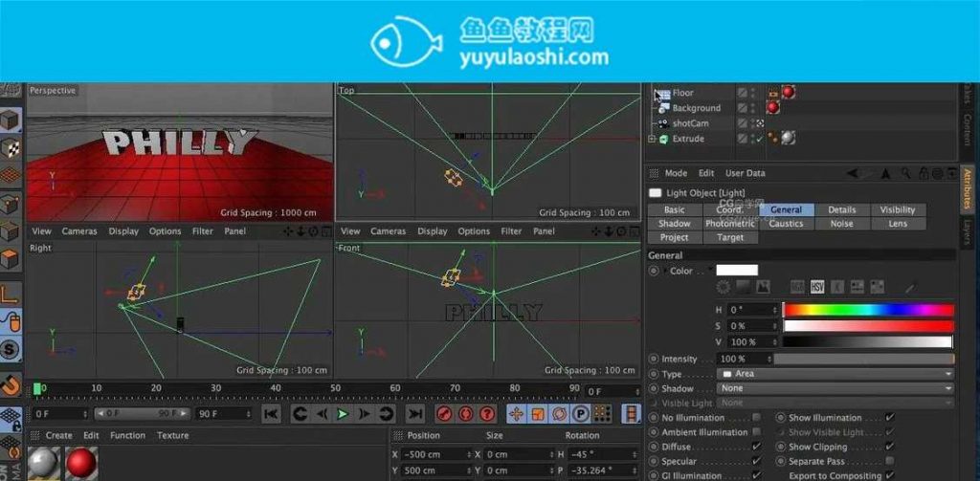Go to next key button
This screenshot has height=481, width=980.
(387, 414)
